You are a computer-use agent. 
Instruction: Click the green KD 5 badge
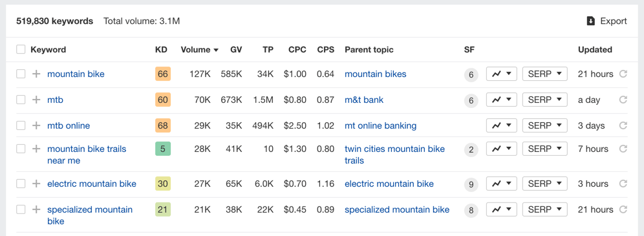pyautogui.click(x=163, y=149)
